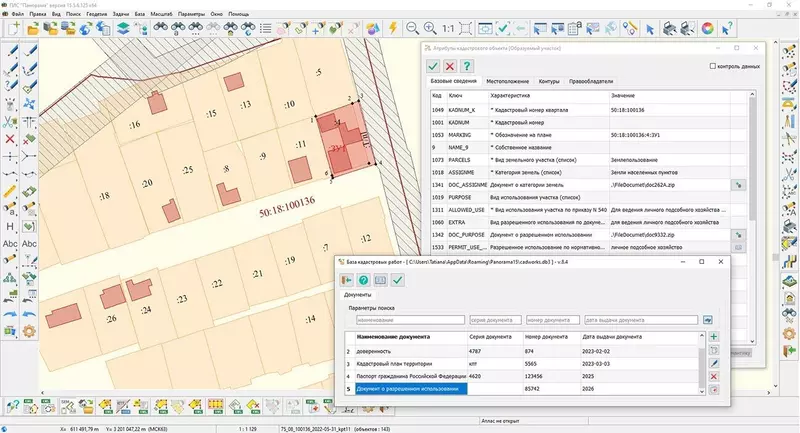Switch to the Правообладатели tab

tap(591, 81)
